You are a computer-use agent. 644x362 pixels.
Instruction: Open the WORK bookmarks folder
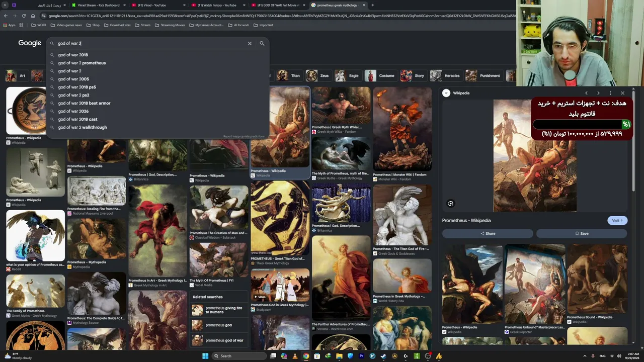(39, 25)
